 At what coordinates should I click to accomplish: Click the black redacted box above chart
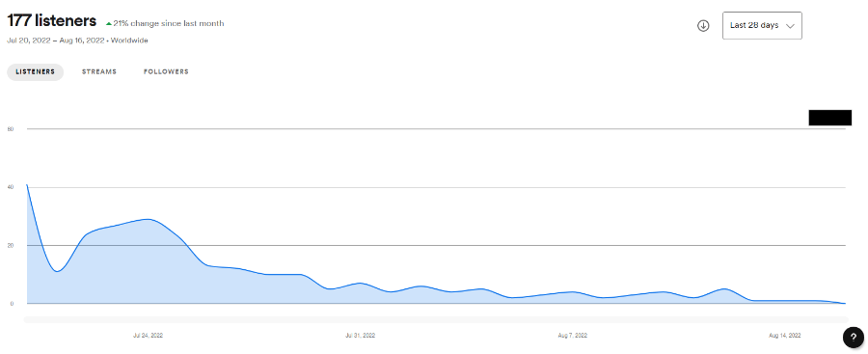point(829,118)
